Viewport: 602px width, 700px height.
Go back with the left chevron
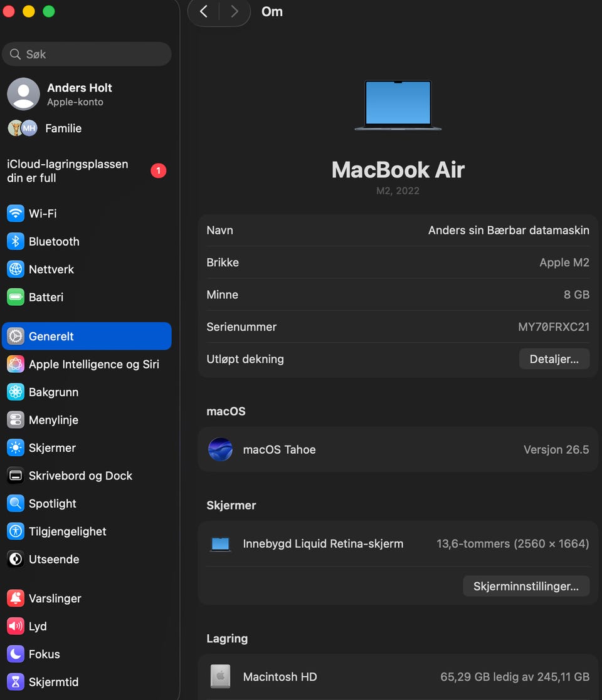204,11
